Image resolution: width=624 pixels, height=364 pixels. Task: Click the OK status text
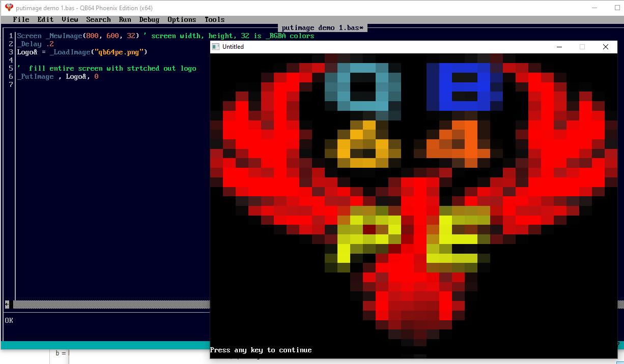[9, 321]
